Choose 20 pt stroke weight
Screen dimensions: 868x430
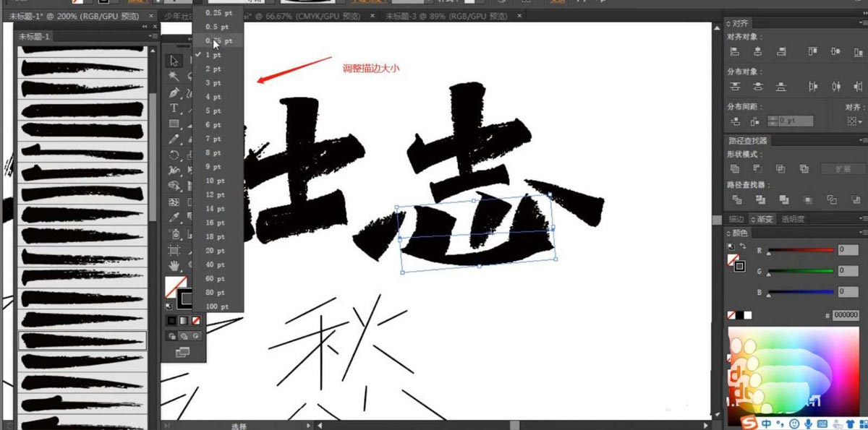(215, 251)
